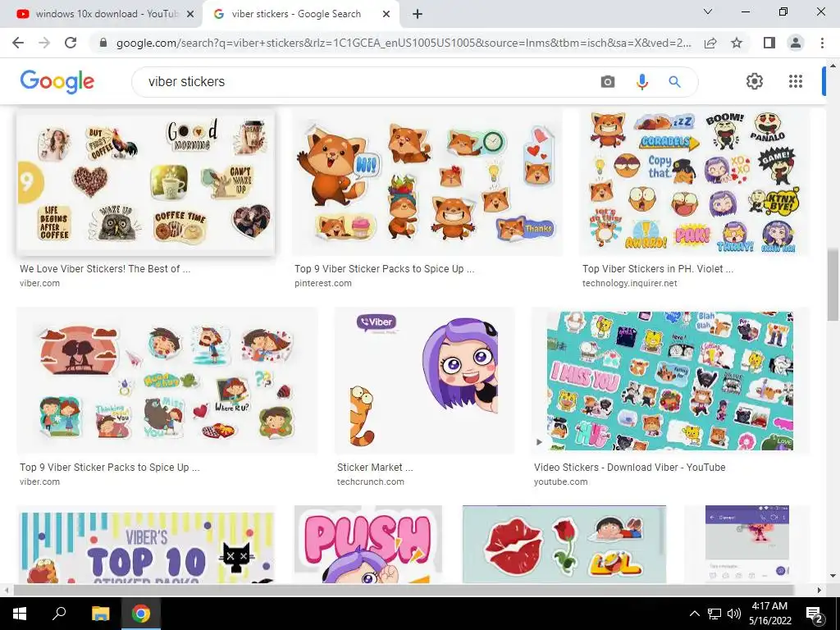Open File Explorer from taskbar

tap(100, 614)
